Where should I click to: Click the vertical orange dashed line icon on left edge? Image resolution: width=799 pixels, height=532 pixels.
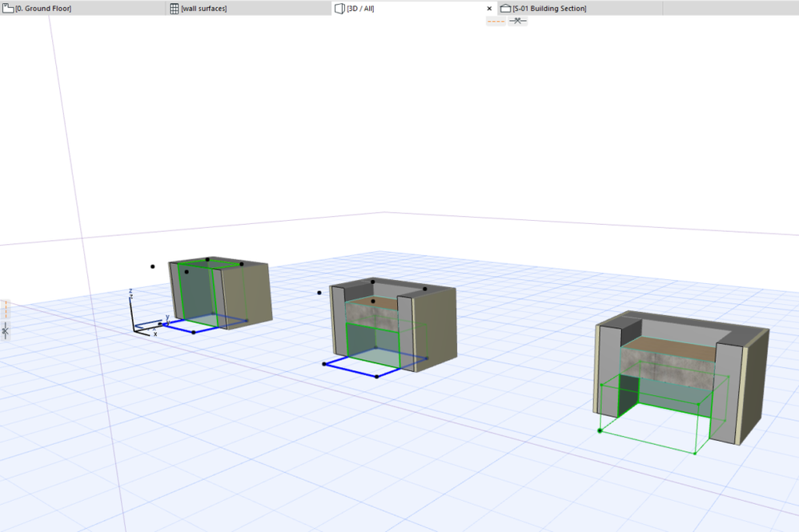tap(5, 310)
